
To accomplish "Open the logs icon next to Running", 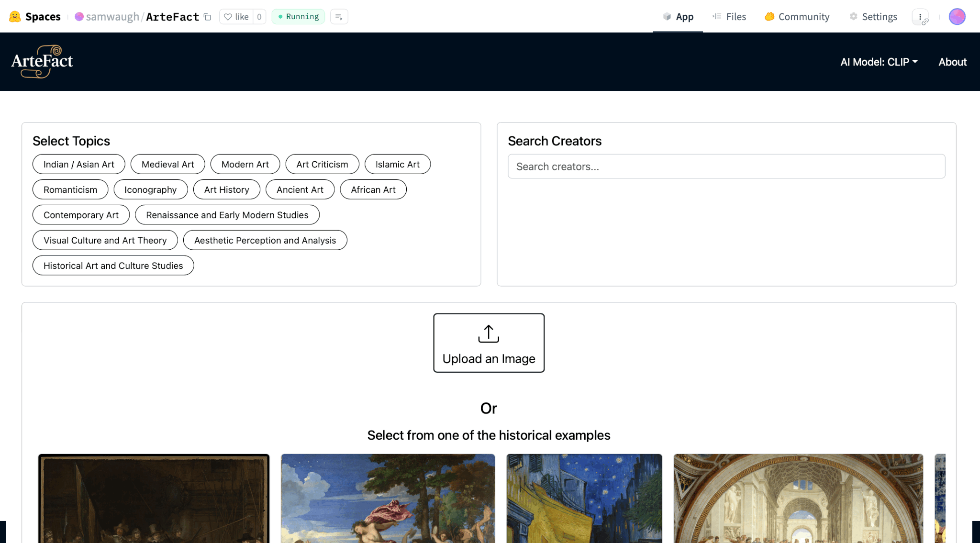I will click(x=339, y=17).
